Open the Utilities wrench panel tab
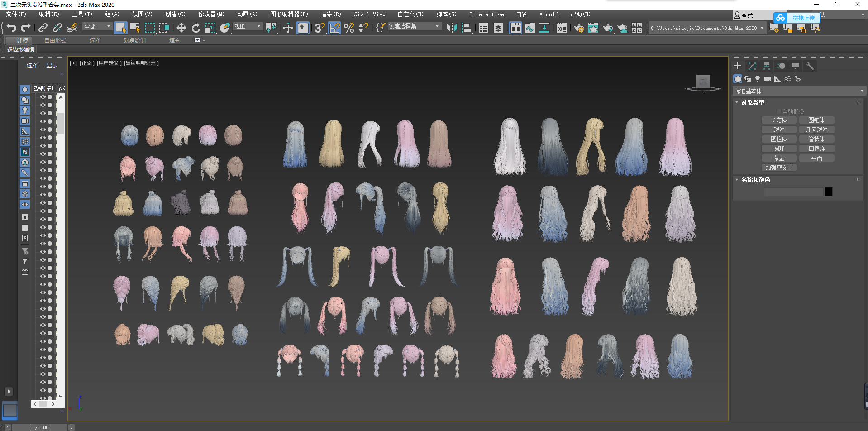This screenshot has height=431, width=868. point(810,66)
